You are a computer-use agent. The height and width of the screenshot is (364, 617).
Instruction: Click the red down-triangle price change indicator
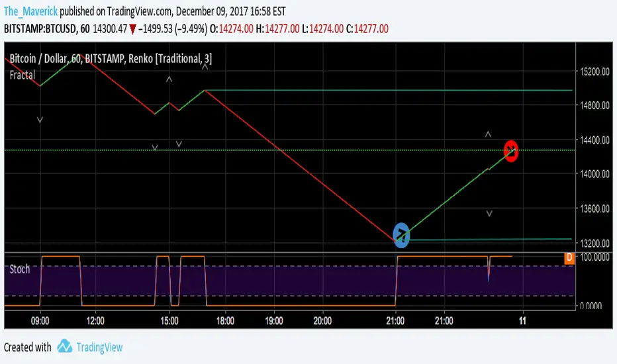pos(132,29)
